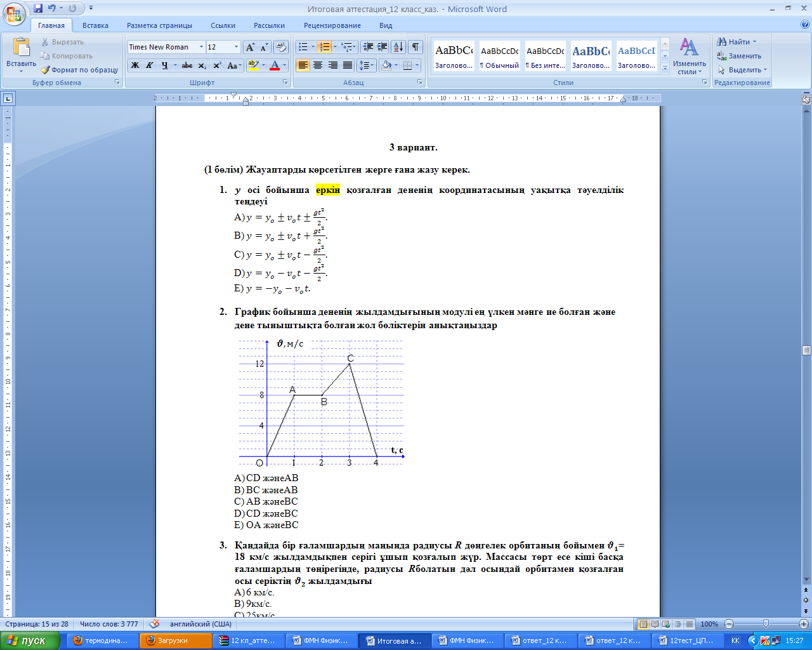Open the Главная ribbon tab
Screen dimensions: 812x650
(x=51, y=25)
